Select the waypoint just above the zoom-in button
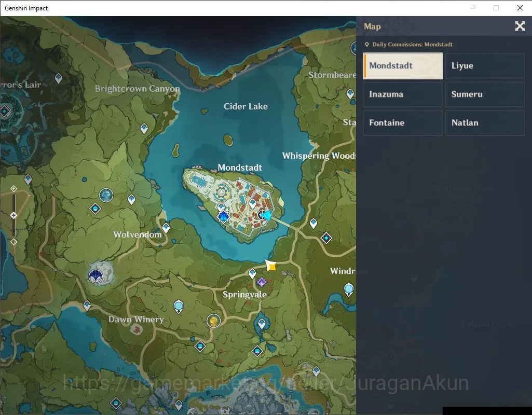This screenshot has height=415, width=532. 28,179
